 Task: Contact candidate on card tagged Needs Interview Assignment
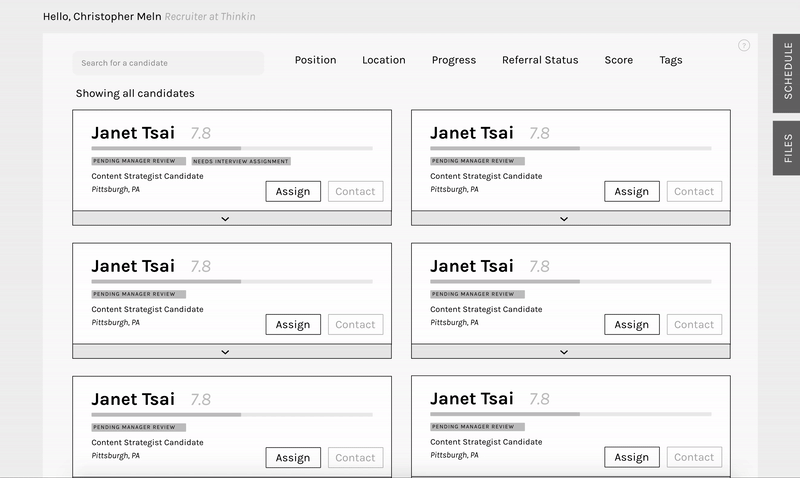click(355, 191)
